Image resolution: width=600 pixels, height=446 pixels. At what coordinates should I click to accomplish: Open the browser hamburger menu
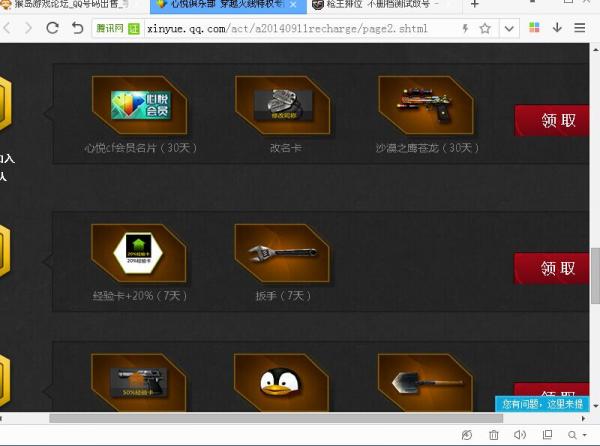[x=580, y=28]
